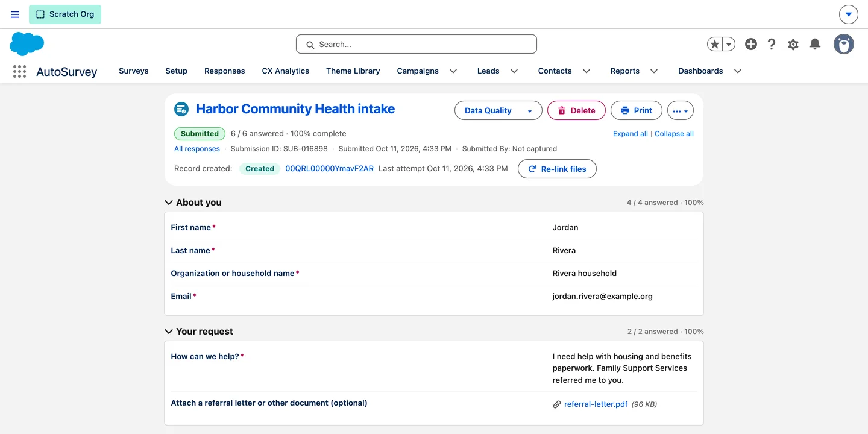Open the notifications bell

coord(815,44)
